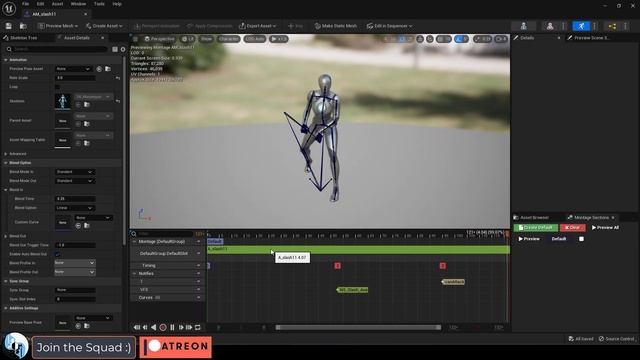
Task: Click the red Record button
Action: (163, 327)
